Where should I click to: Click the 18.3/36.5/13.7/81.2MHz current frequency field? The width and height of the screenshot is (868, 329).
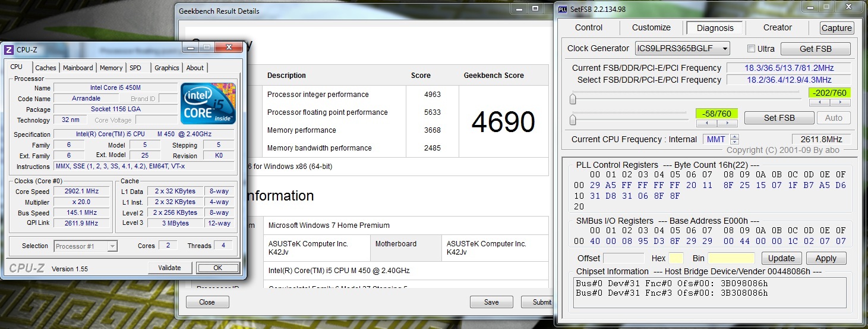[789, 68]
